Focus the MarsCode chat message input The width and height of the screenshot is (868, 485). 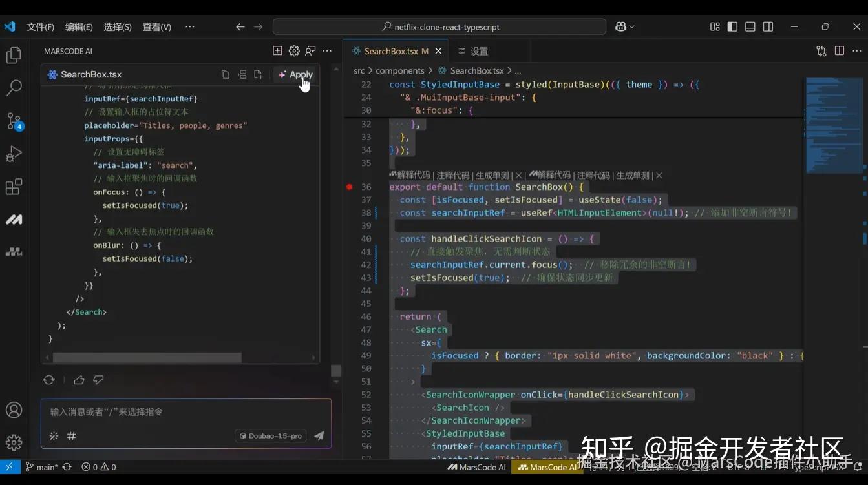tap(186, 412)
